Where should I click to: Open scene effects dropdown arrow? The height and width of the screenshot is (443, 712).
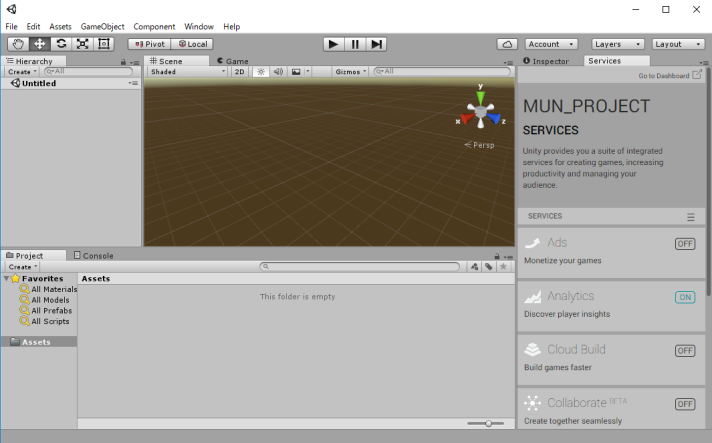(x=307, y=72)
